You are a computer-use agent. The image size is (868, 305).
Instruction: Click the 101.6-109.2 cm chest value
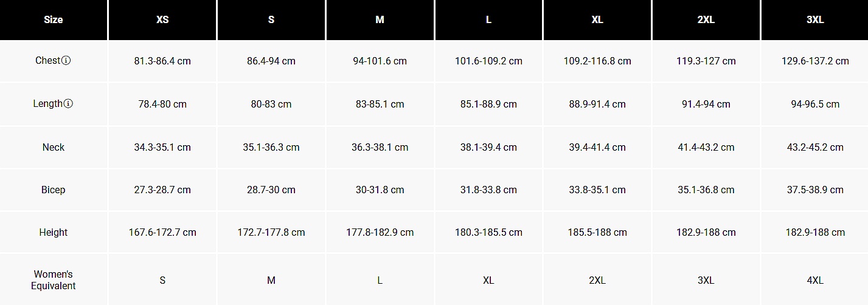[x=488, y=61]
